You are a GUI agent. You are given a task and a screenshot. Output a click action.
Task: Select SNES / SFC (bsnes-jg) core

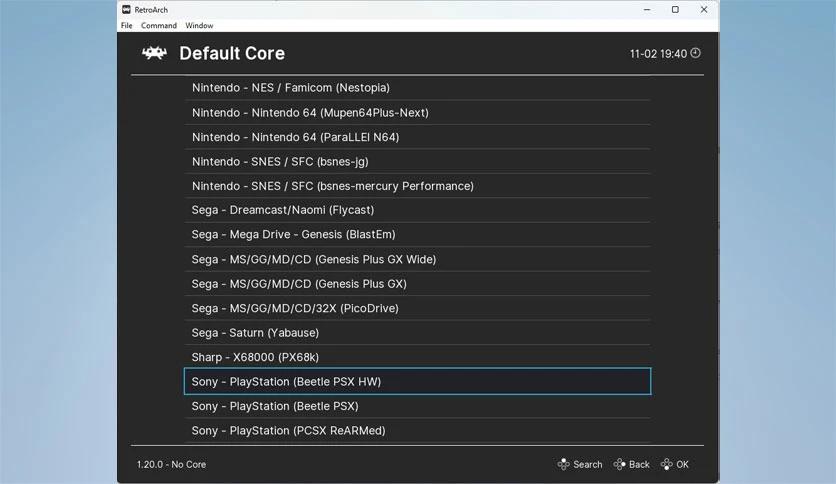pyautogui.click(x=417, y=162)
